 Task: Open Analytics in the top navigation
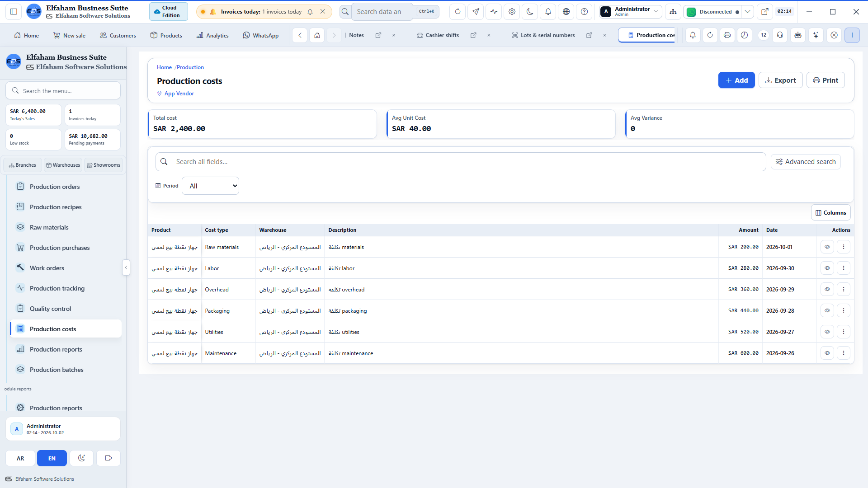pyautogui.click(x=212, y=35)
